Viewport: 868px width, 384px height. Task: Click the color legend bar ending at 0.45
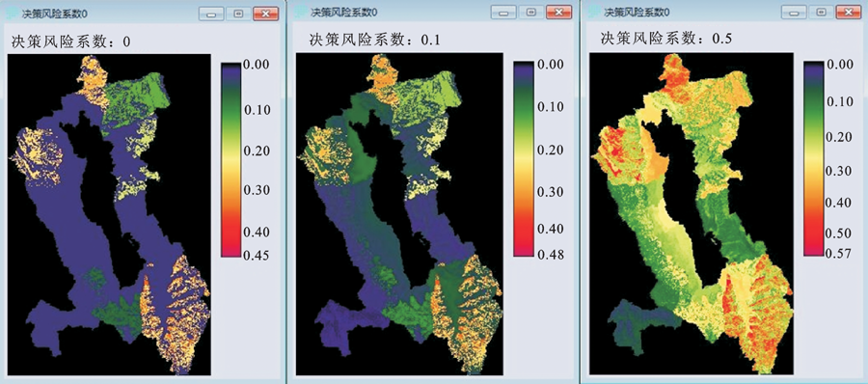click(231, 159)
